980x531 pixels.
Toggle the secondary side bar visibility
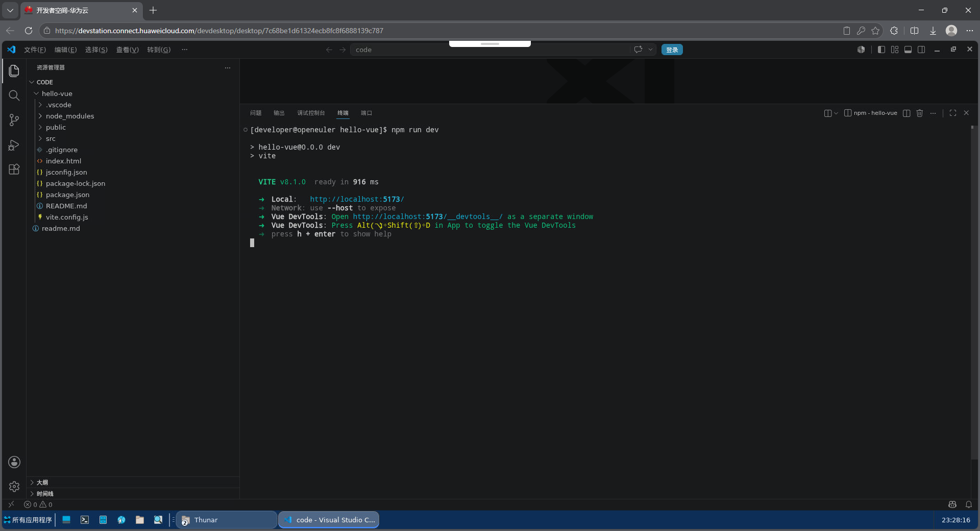coord(921,50)
